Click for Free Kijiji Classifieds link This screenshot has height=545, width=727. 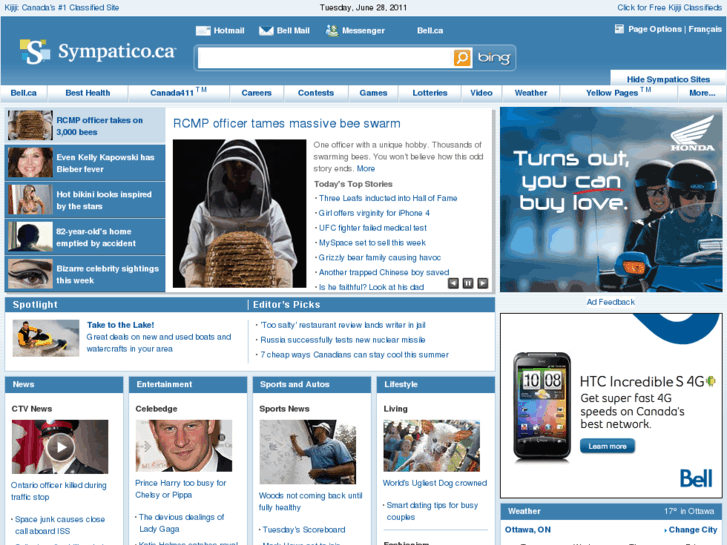(x=669, y=7)
